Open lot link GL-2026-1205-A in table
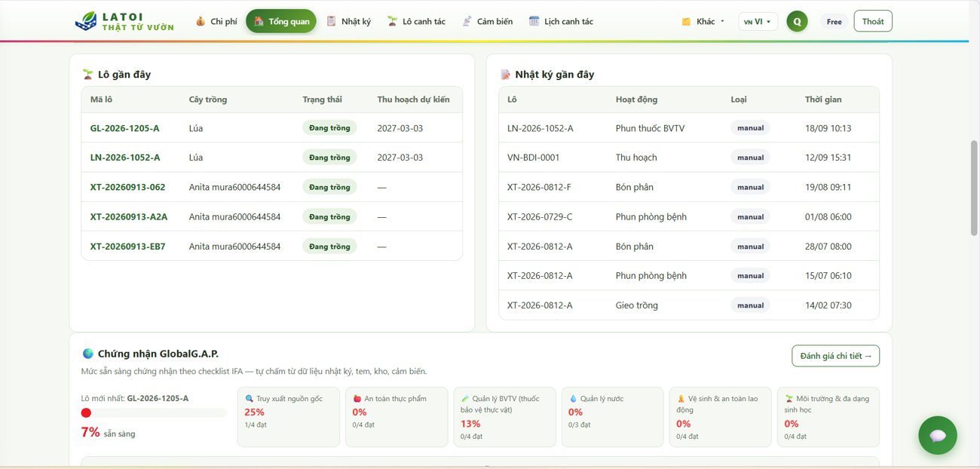The height and width of the screenshot is (469, 980). (x=125, y=128)
